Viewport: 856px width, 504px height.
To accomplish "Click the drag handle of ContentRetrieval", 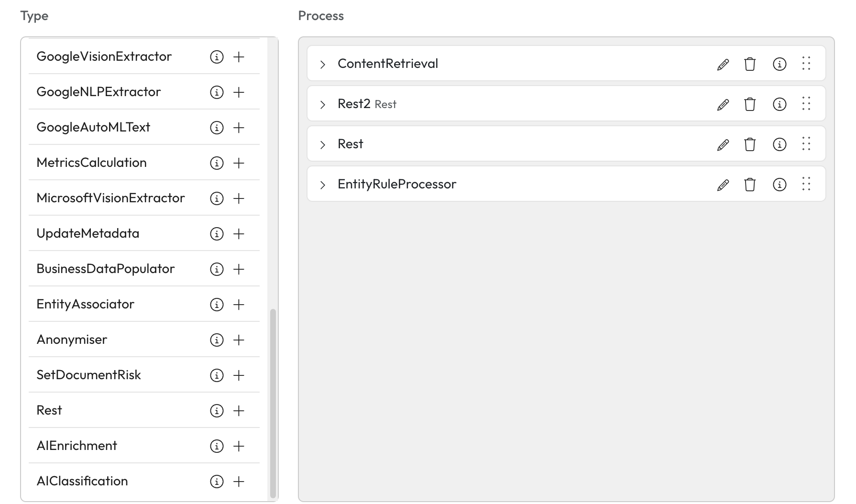I will point(806,64).
